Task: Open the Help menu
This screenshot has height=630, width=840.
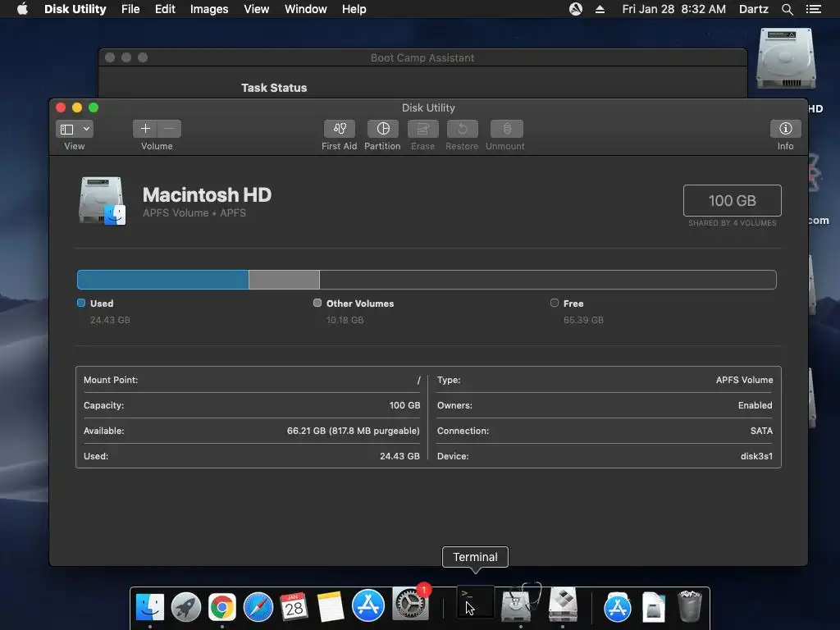Action: pyautogui.click(x=354, y=9)
